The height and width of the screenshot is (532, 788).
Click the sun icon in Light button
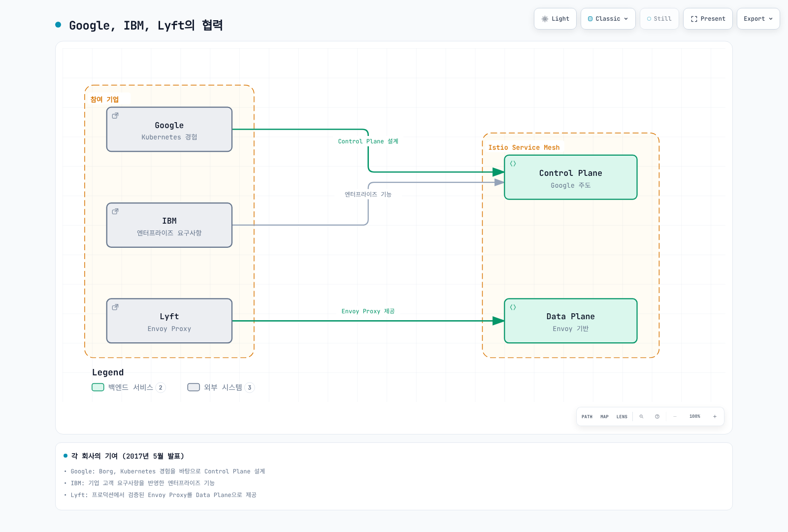point(545,19)
